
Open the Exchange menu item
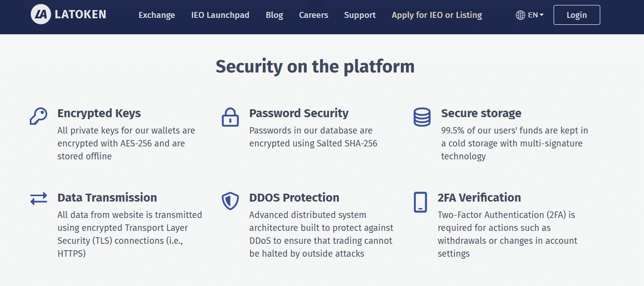click(x=157, y=15)
